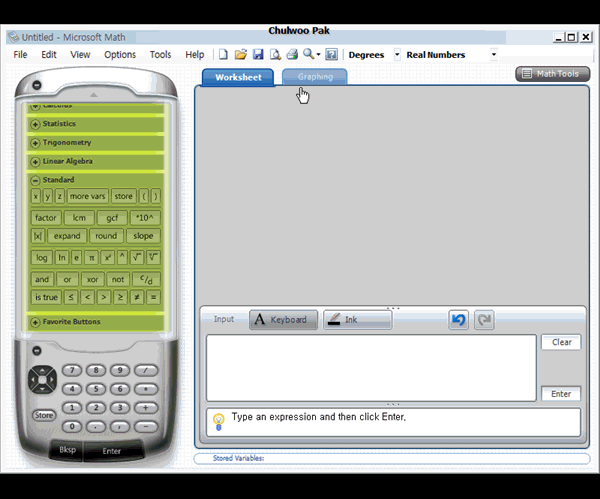This screenshot has width=600, height=499.
Task: Print using the printer toolbar icon
Action: tap(292, 55)
